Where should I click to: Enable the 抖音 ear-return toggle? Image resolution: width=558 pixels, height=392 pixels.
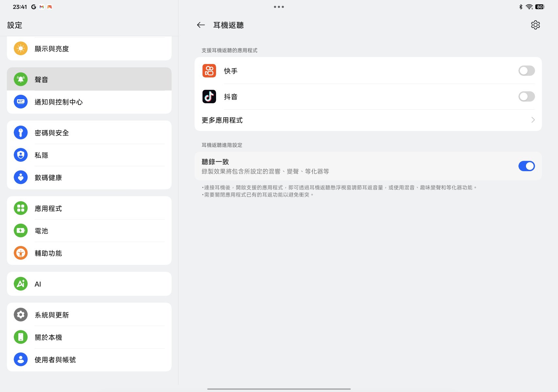tap(526, 97)
